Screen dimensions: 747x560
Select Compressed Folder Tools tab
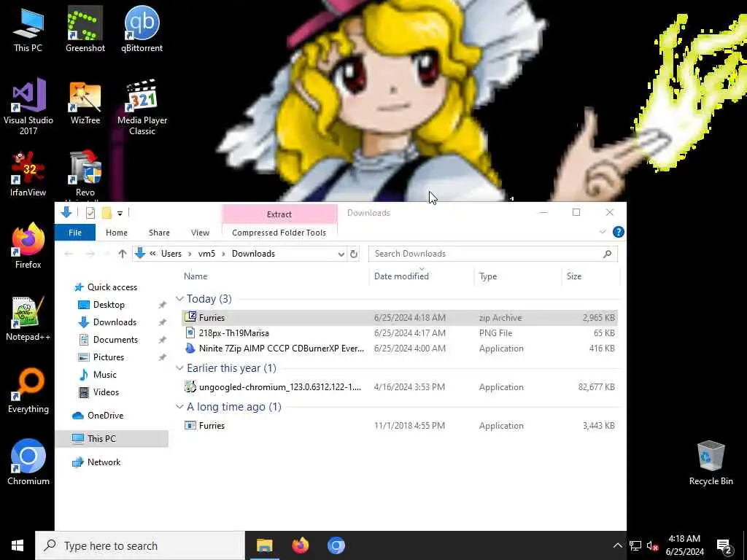(279, 233)
